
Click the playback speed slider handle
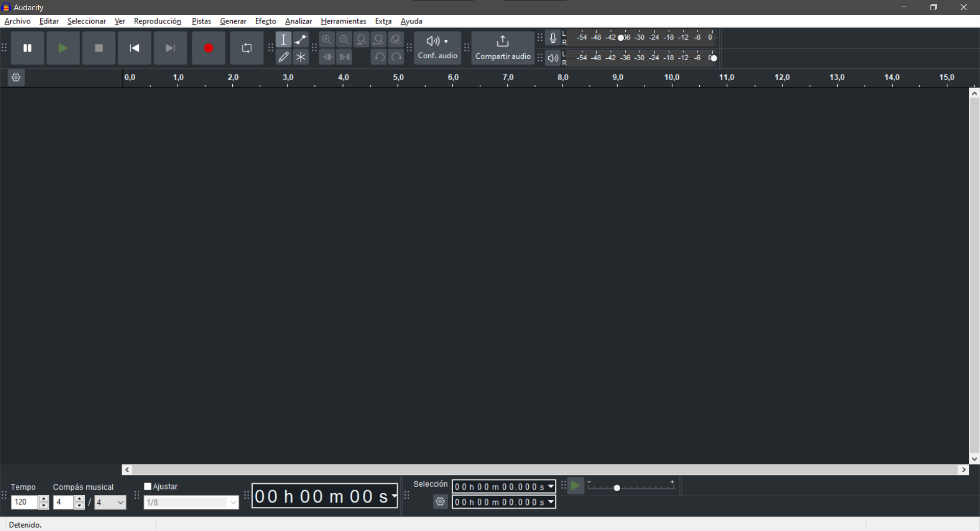(617, 488)
